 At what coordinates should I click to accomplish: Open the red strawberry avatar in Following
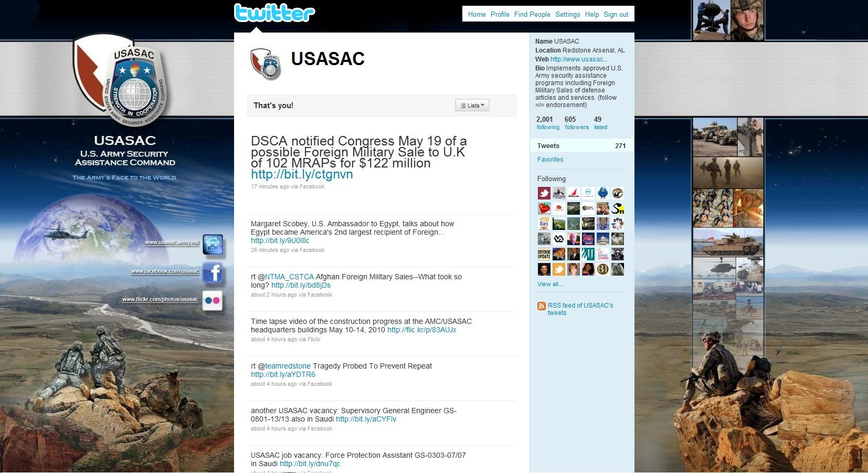pyautogui.click(x=544, y=208)
